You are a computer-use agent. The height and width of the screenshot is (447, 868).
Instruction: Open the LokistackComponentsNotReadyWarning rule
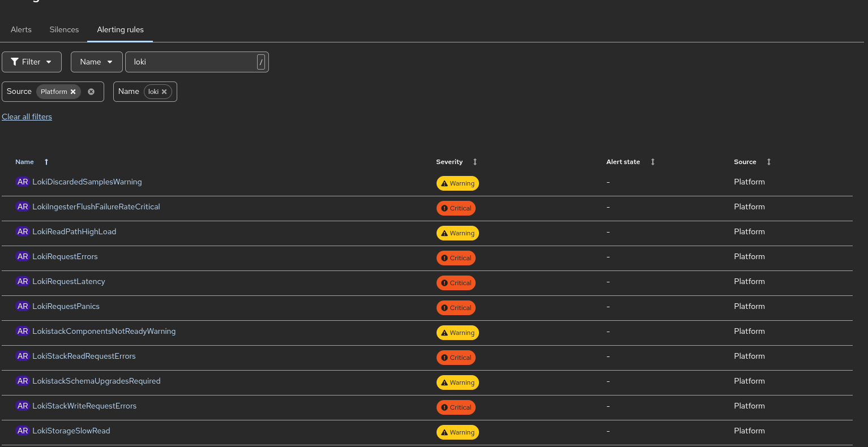pos(104,332)
